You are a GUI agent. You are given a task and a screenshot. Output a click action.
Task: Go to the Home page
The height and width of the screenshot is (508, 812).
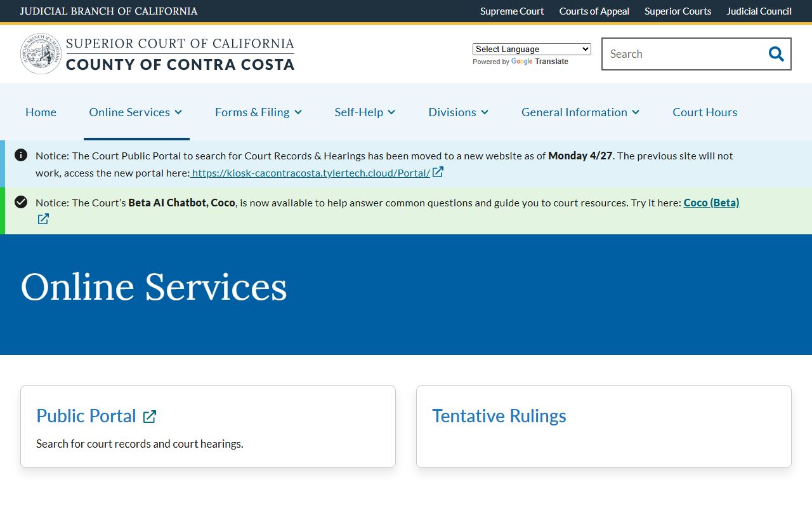(x=41, y=112)
